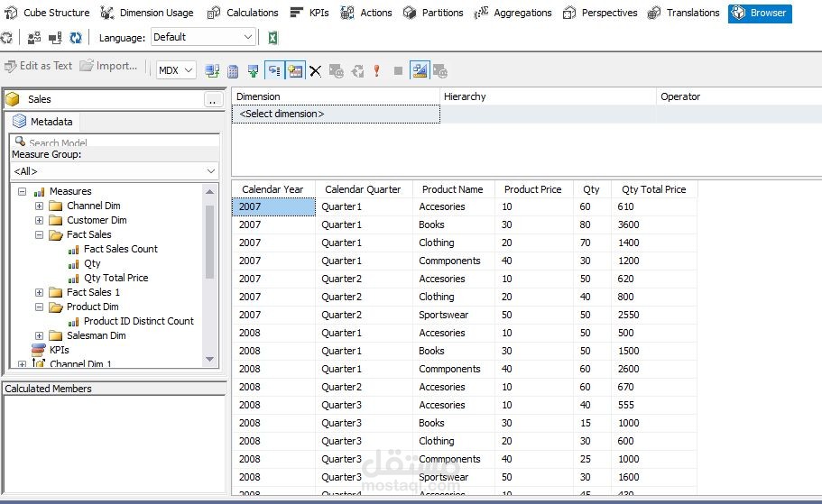Click the metadata tree scroll down arrow
Image resolution: width=822 pixels, height=504 pixels.
(x=209, y=360)
